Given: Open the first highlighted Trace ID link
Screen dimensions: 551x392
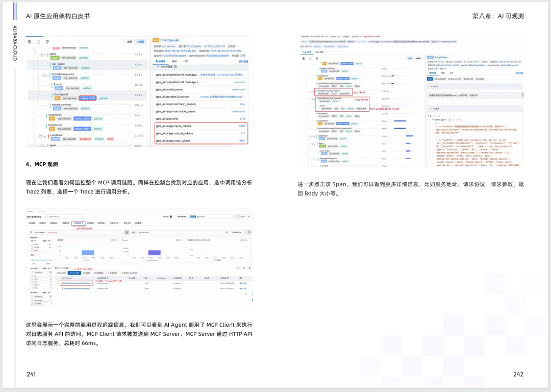Looking at the screenshot, I should click(x=76, y=283).
